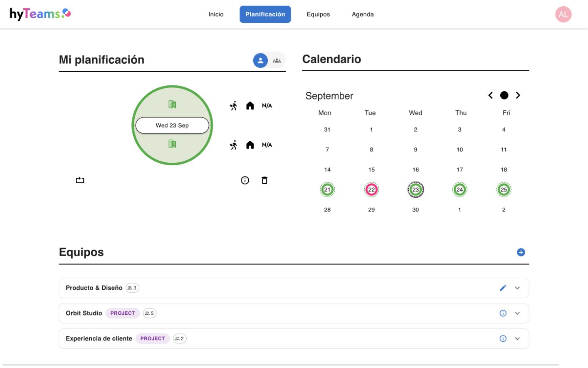
Task: Open planning info icon
Action: 245,180
